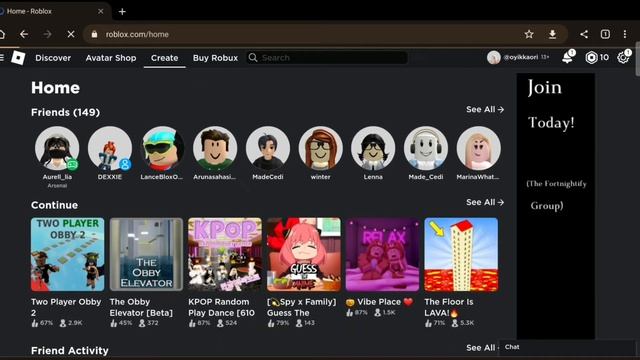Open the Avatar Shop
Screen dimensions: 640x360
[x=111, y=58]
